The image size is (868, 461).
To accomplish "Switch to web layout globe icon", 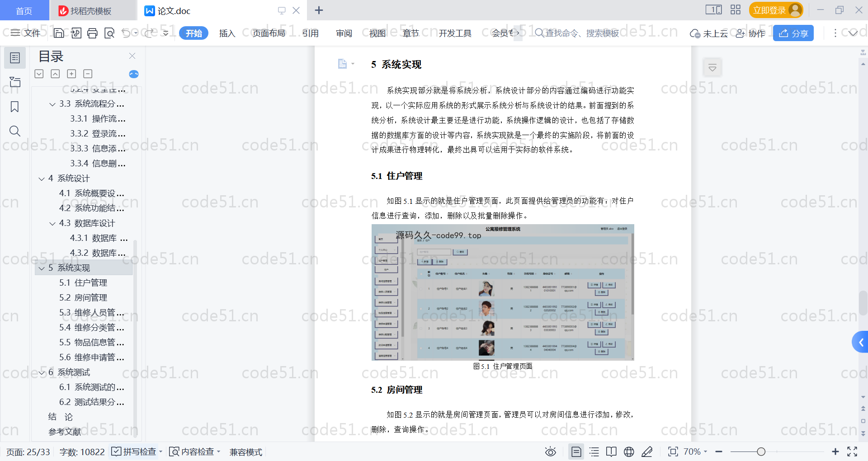I will (x=629, y=452).
